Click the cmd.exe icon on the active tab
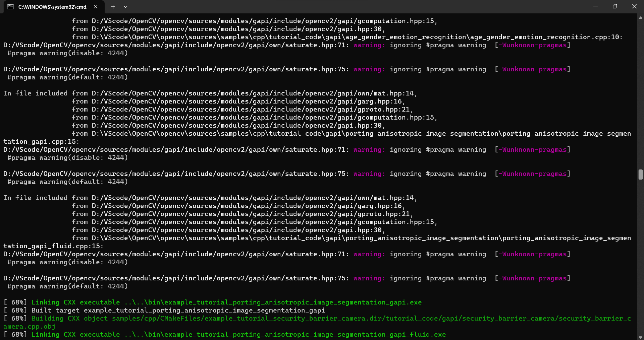The image size is (644, 340). click(10, 7)
